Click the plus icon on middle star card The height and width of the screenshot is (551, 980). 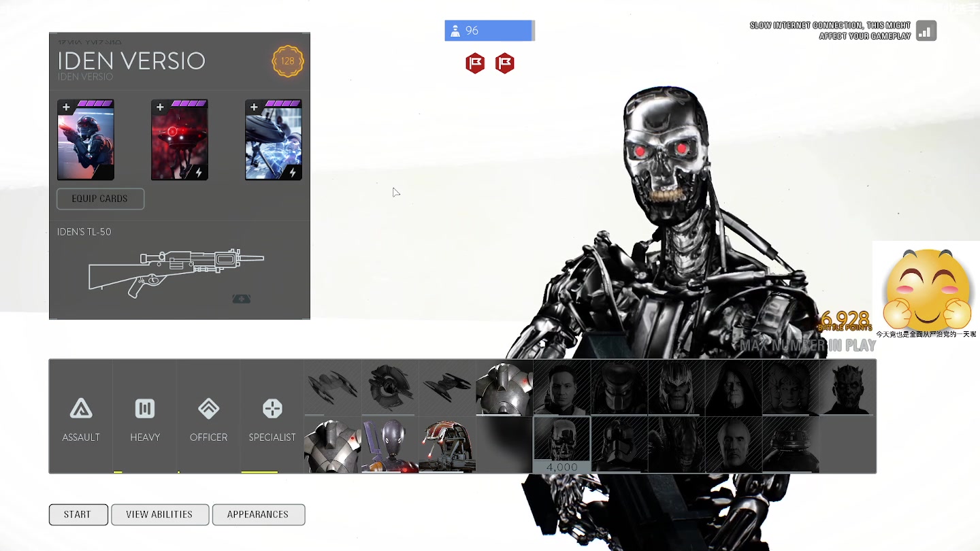pos(160,107)
